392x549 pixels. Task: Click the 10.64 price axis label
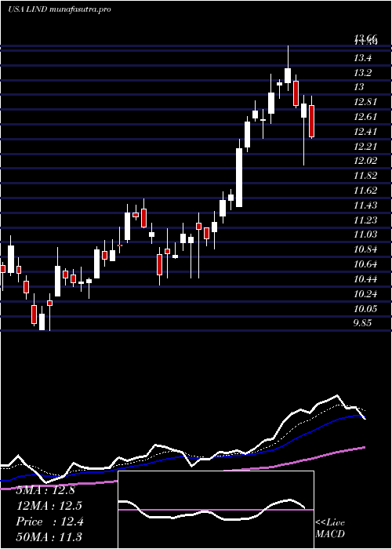365,264
